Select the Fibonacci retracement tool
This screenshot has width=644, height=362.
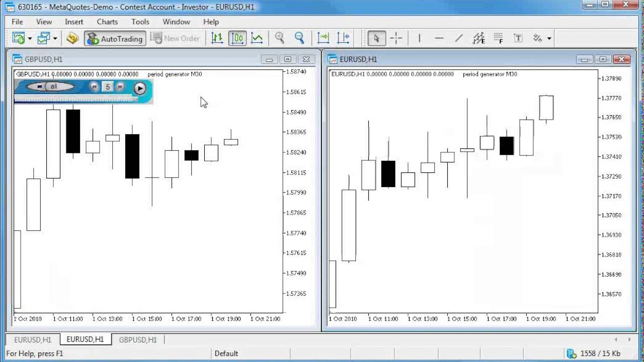[498, 38]
